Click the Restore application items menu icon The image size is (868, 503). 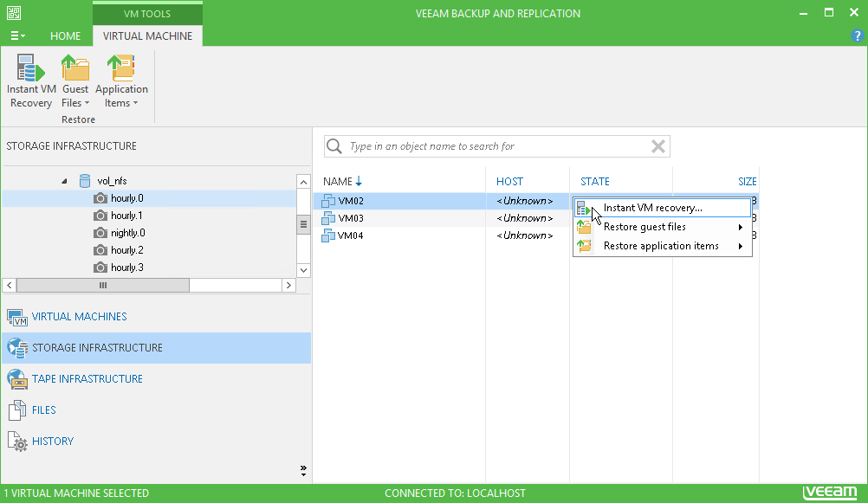pyautogui.click(x=584, y=246)
